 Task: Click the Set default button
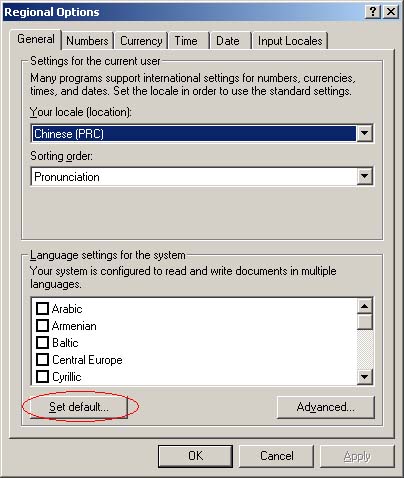coord(79,407)
